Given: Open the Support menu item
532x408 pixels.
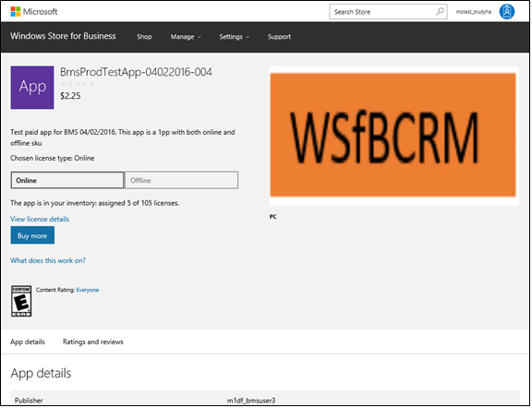Looking at the screenshot, I should click(279, 37).
